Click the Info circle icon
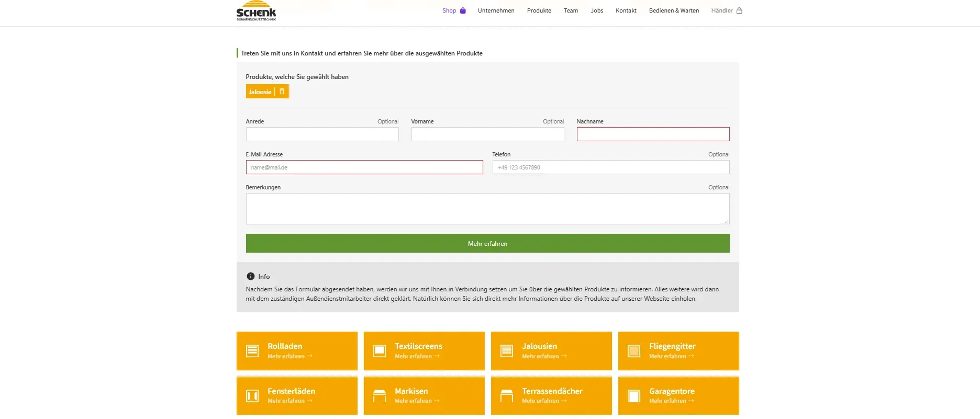Image resolution: width=980 pixels, height=419 pixels. pyautogui.click(x=251, y=276)
